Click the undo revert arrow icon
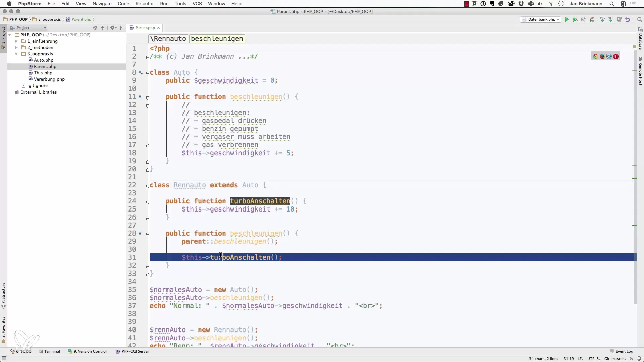This screenshot has width=644, height=362. (x=628, y=20)
